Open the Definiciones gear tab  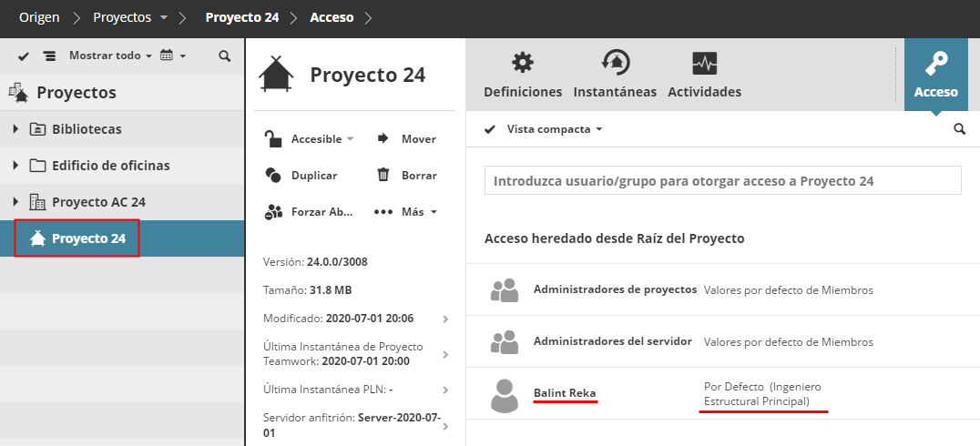coord(523,75)
